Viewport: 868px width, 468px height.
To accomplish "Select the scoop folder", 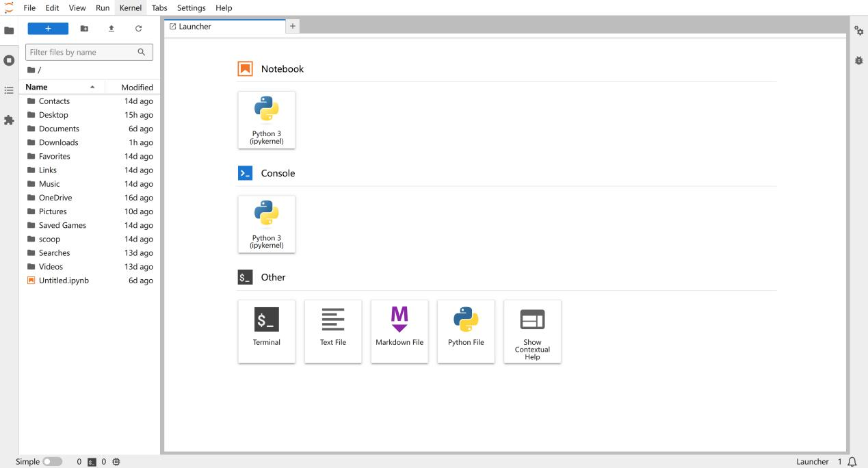I will [91, 239].
